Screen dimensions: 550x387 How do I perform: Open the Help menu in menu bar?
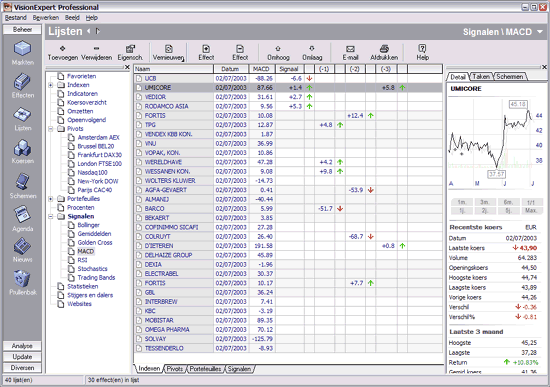pyautogui.click(x=92, y=18)
